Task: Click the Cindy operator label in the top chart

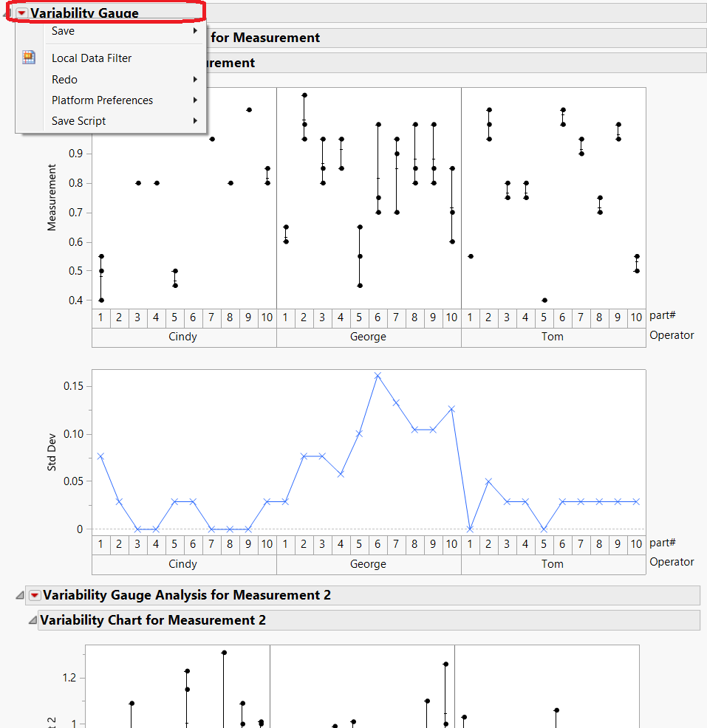Action: (182, 337)
